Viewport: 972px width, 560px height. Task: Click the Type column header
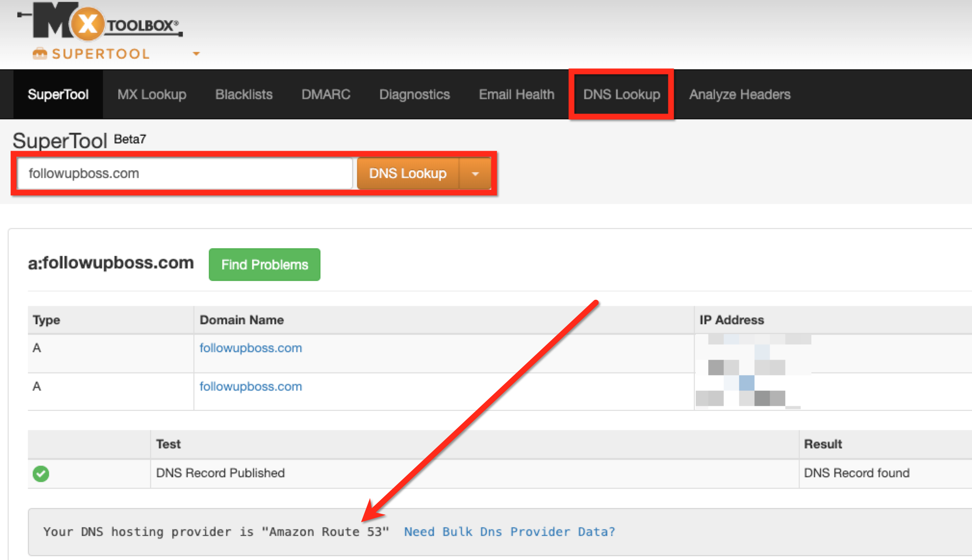46,320
